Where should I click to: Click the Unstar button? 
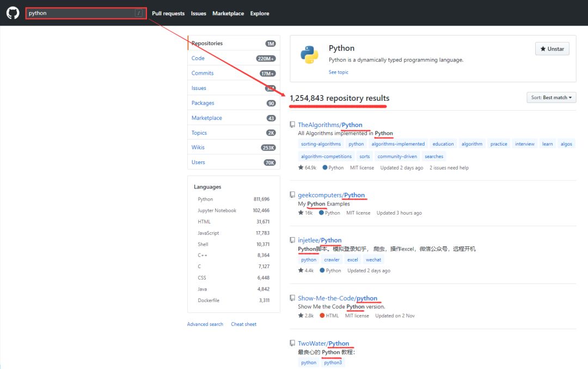pyautogui.click(x=552, y=49)
